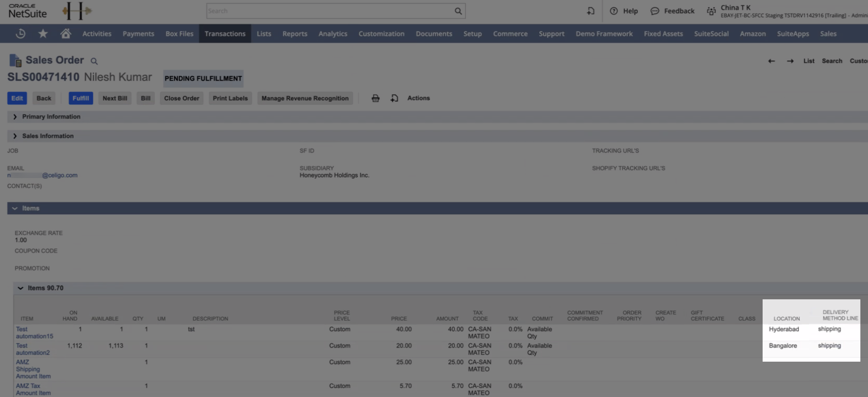Screen dimensions: 868x397
Task: Open the SuiteApps menu
Action: [793, 34]
